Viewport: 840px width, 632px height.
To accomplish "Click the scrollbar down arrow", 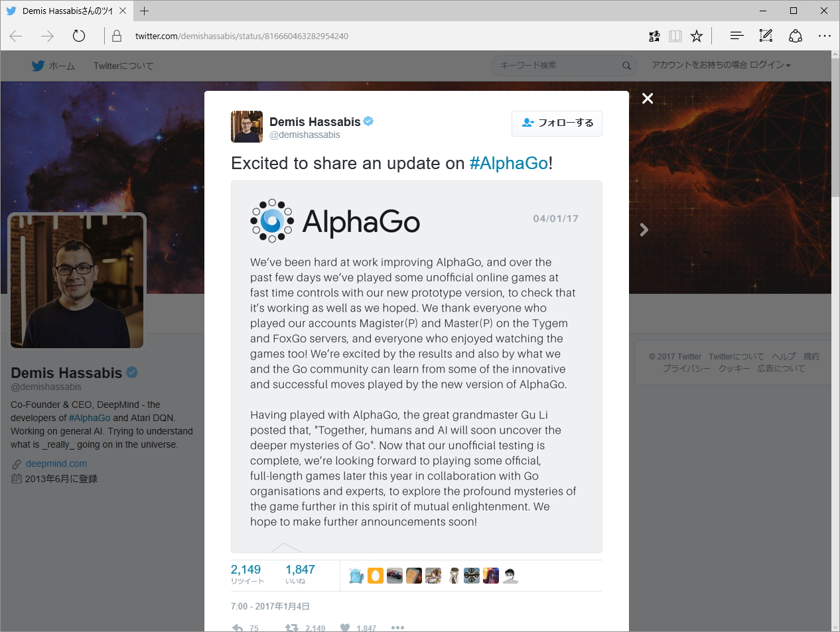I will [x=835, y=626].
